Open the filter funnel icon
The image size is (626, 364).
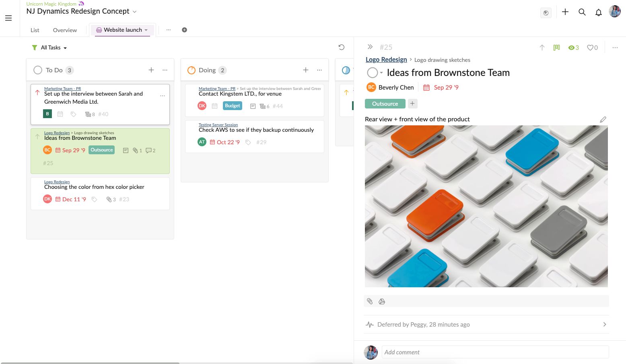pos(35,47)
